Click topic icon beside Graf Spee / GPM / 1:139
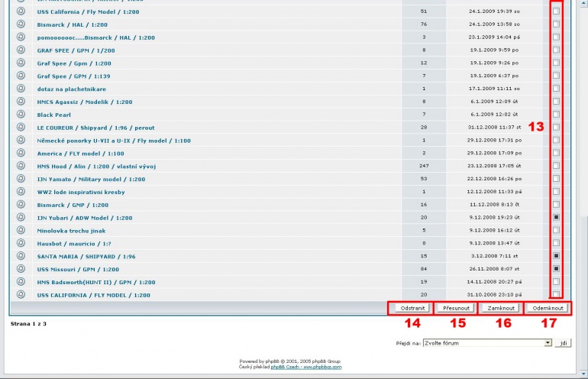 point(21,76)
